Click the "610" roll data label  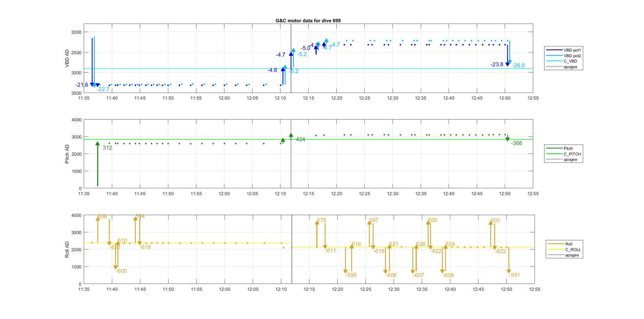122,241
